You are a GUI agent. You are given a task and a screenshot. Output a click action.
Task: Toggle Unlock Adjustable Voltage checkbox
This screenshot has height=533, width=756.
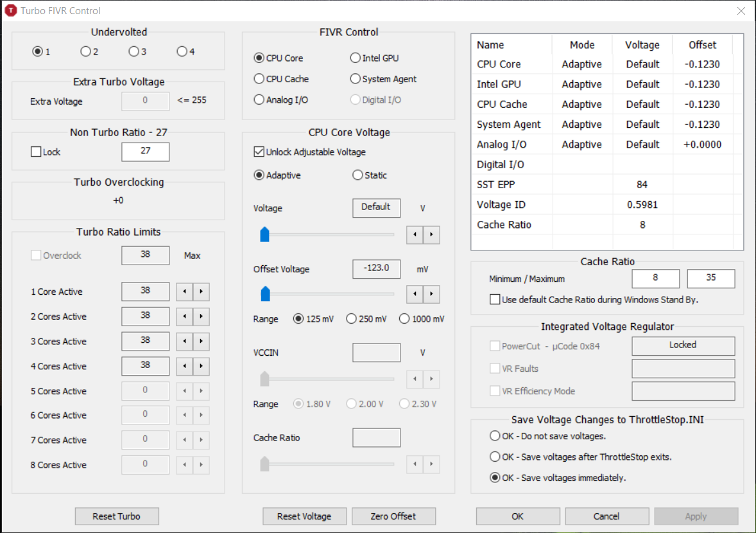click(x=259, y=152)
